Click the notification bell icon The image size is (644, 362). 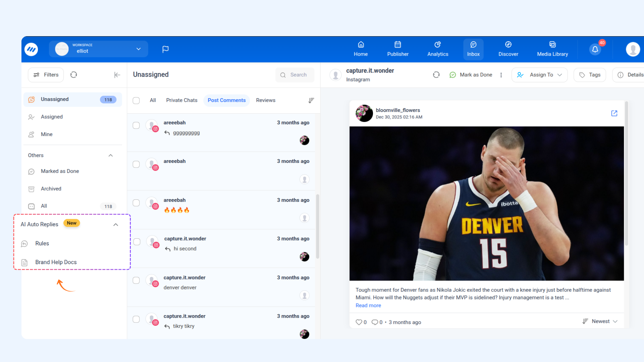pyautogui.click(x=595, y=49)
